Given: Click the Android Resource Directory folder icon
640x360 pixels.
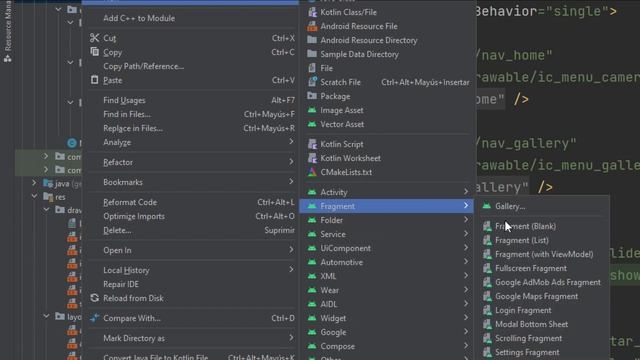Looking at the screenshot, I should coord(312,40).
